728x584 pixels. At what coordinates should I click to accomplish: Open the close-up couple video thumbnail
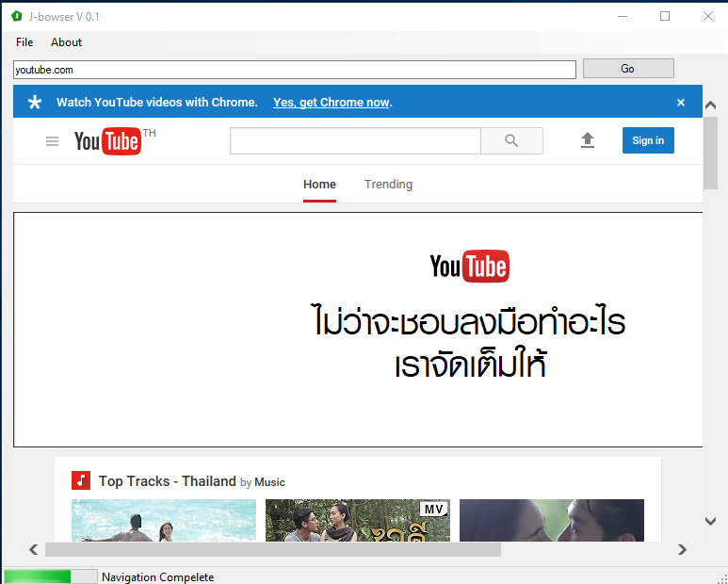click(552, 520)
